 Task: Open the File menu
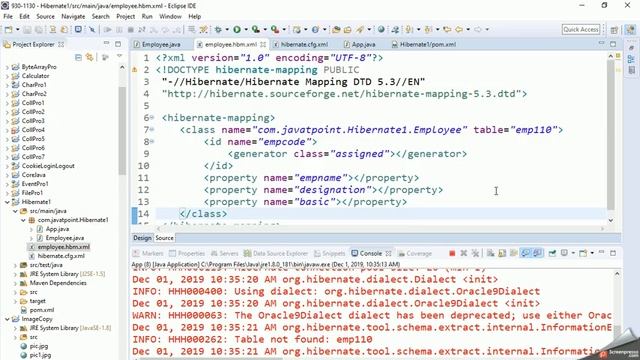(8, 16)
